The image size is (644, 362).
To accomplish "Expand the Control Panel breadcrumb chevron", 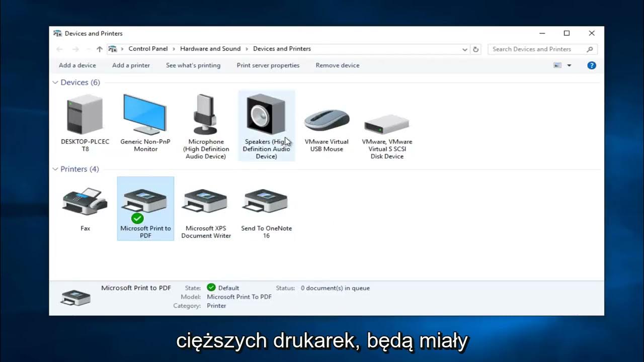I will pyautogui.click(x=174, y=49).
